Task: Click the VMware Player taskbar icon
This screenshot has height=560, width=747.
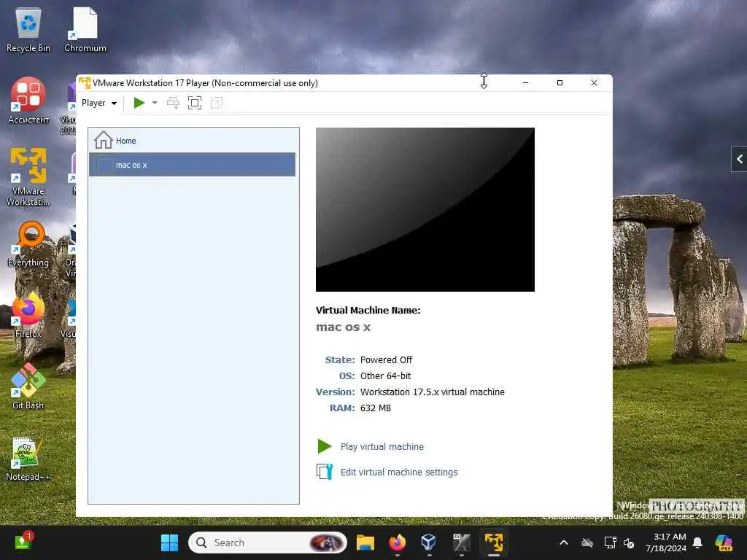Action: coord(494,542)
